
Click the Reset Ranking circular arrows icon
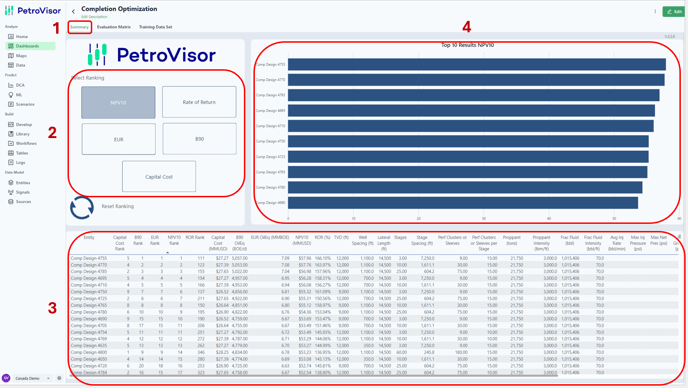coord(82,207)
